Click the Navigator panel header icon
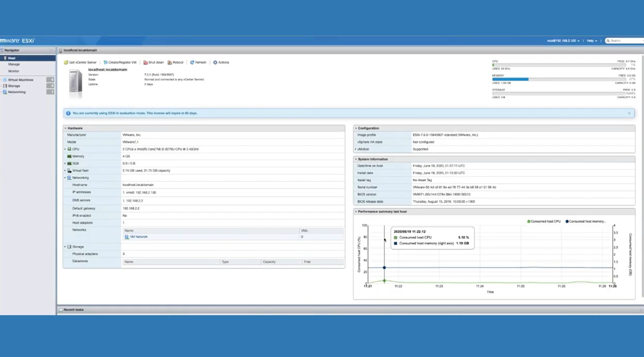Image resolution: width=644 pixels, height=357 pixels. click(2, 50)
